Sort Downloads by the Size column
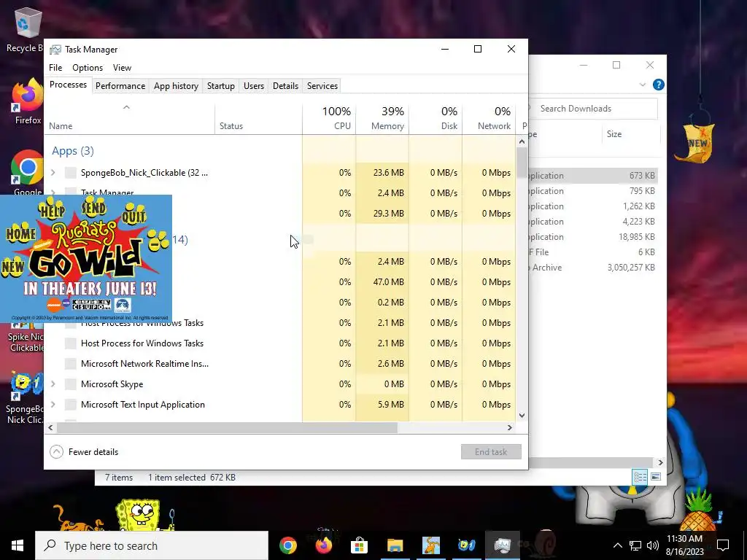This screenshot has width=747, height=560. (631, 134)
